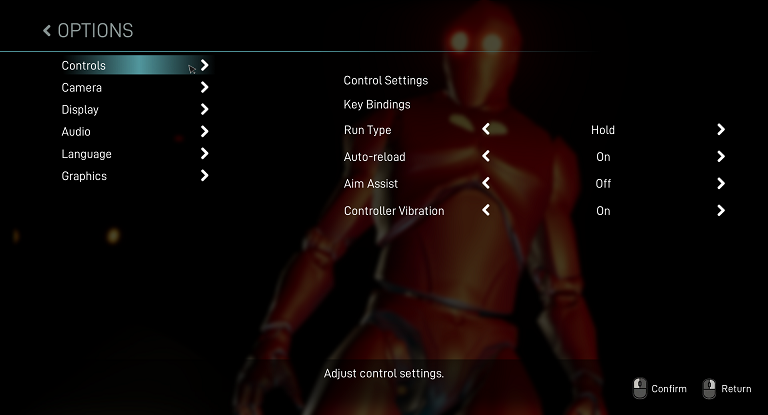Switch Run Type with its right arrow
768x415 pixels.
click(720, 130)
